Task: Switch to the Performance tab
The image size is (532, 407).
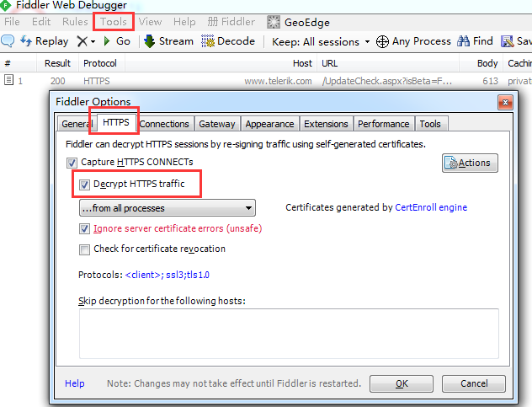Action: [x=383, y=124]
